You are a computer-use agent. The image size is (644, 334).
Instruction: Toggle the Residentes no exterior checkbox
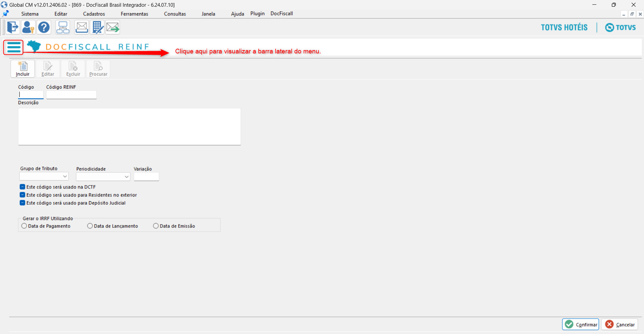coord(22,195)
